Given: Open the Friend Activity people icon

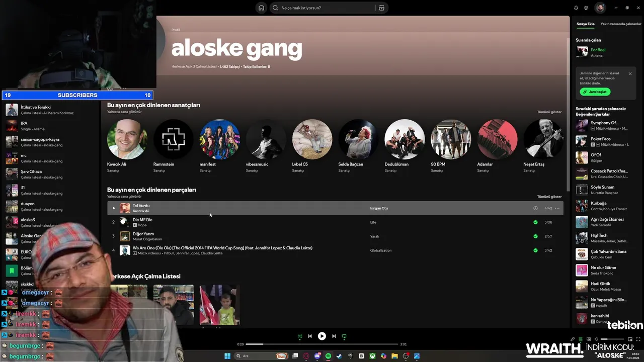Looking at the screenshot, I should 586,8.
